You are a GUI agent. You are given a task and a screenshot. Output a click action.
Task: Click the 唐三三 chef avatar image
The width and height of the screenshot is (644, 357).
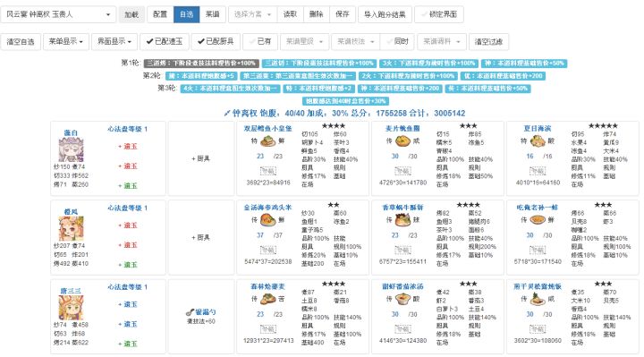click(x=71, y=307)
